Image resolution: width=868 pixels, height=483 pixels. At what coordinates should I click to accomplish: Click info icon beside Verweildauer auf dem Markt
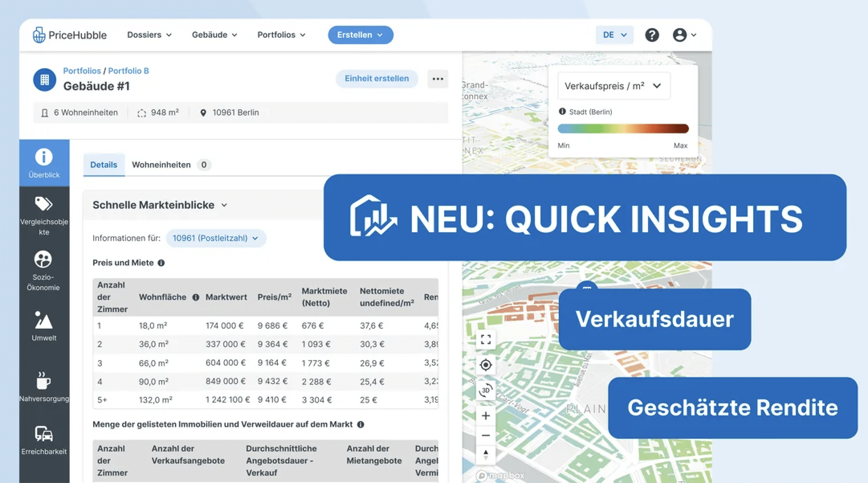coord(361,424)
